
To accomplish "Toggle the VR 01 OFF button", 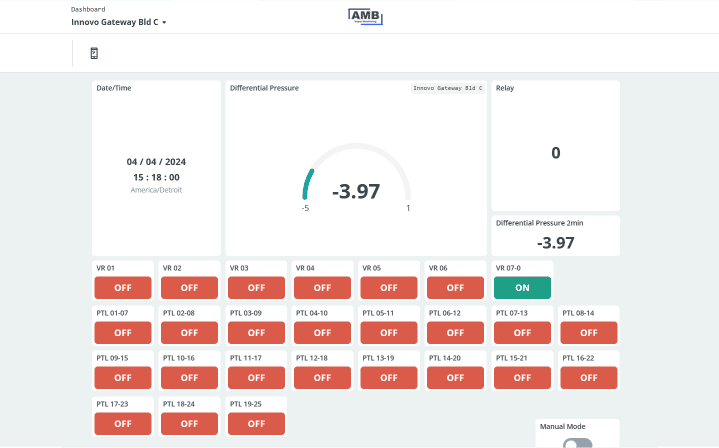I will click(x=123, y=288).
